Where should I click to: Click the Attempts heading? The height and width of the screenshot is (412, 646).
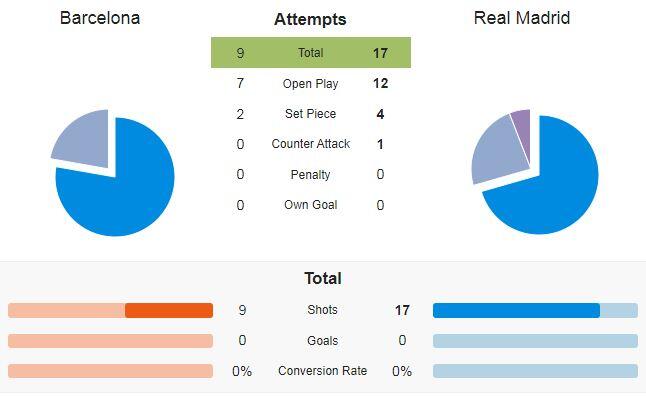pyautogui.click(x=310, y=19)
